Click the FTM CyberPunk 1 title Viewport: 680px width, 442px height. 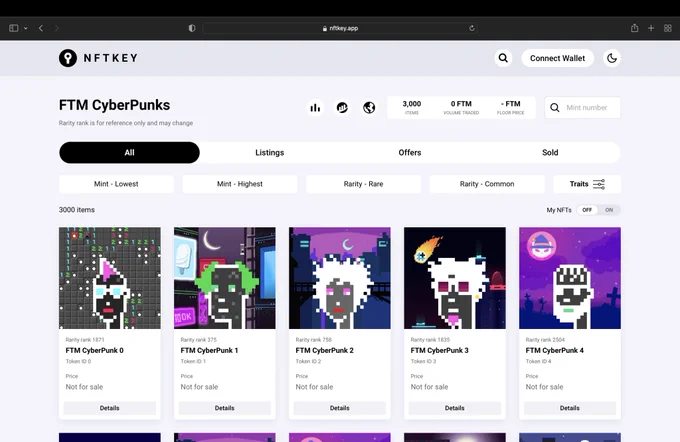coord(209,350)
